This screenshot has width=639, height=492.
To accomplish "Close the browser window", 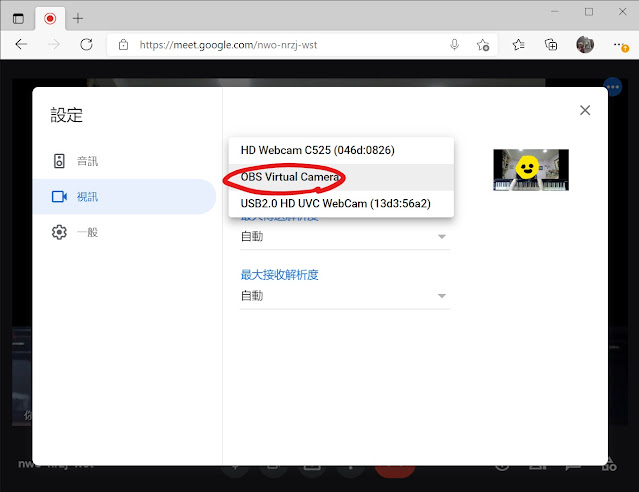I will tap(622, 12).
